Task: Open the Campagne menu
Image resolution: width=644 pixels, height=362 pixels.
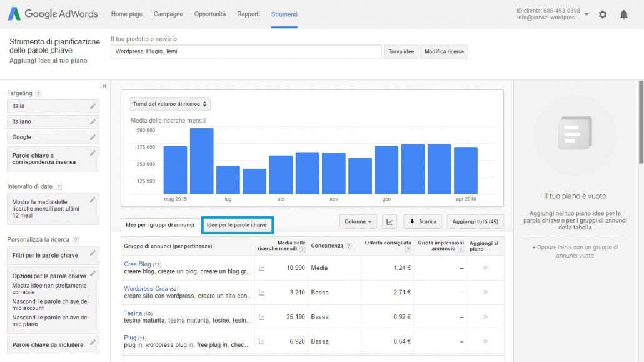Action: click(x=168, y=14)
